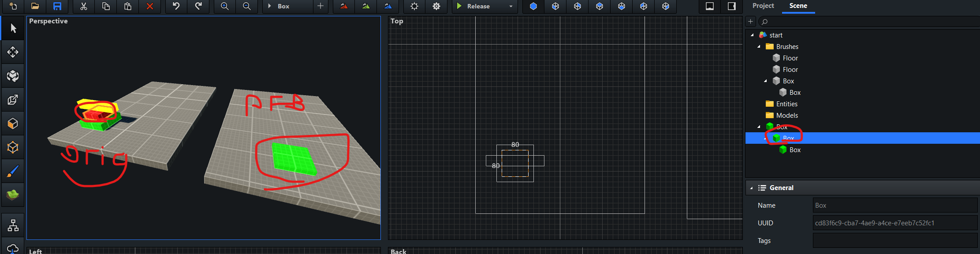Toggle the side panel layout button
This screenshot has width=980, height=254.
731,6
